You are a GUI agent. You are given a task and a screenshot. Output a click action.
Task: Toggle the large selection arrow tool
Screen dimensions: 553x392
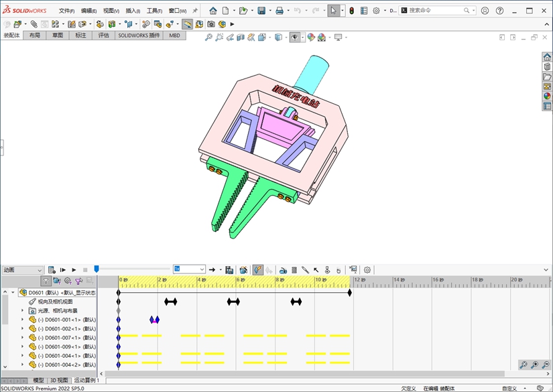pyautogui.click(x=333, y=11)
